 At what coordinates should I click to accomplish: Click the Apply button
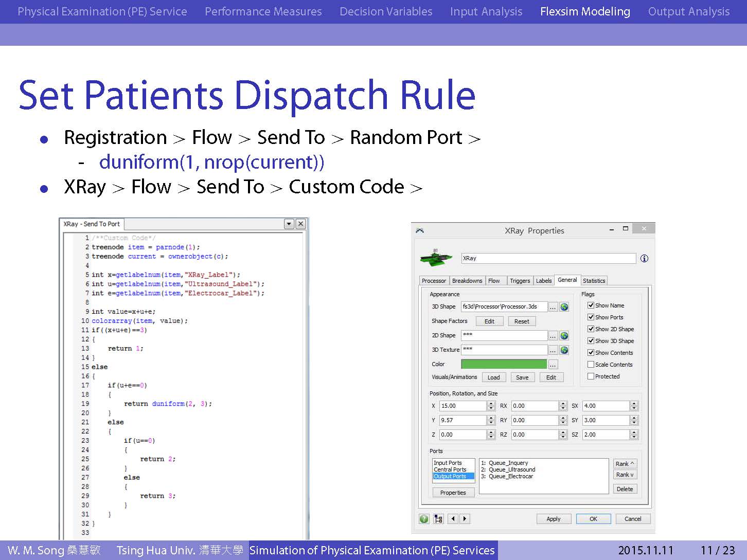(x=554, y=519)
